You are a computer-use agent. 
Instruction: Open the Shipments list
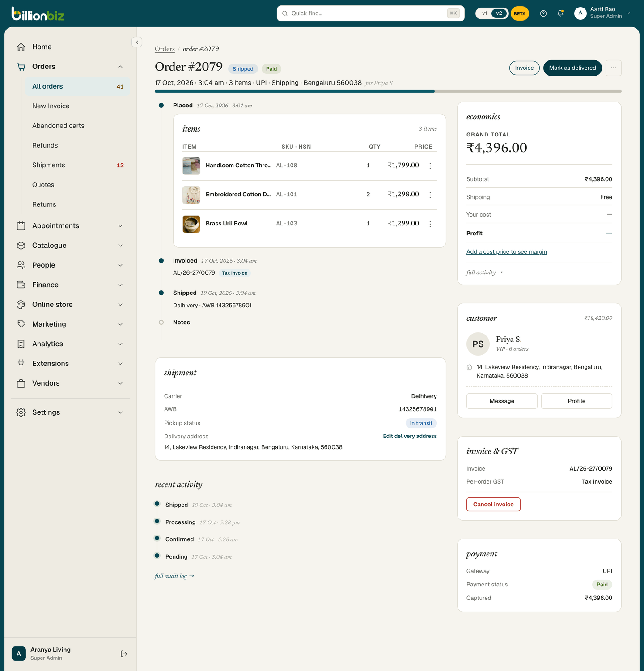tap(78, 165)
